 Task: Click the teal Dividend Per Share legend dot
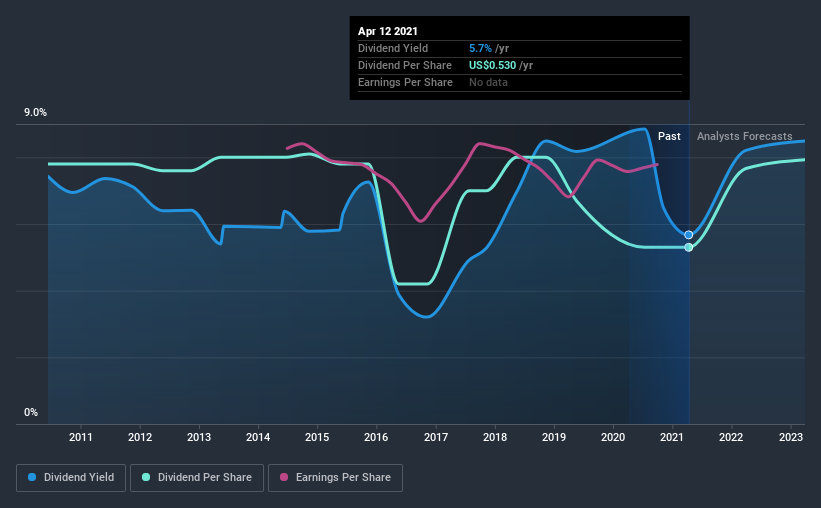coord(146,477)
